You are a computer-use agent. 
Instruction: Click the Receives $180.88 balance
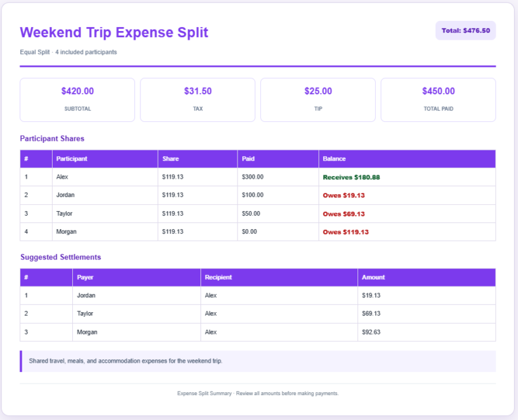[x=351, y=177]
